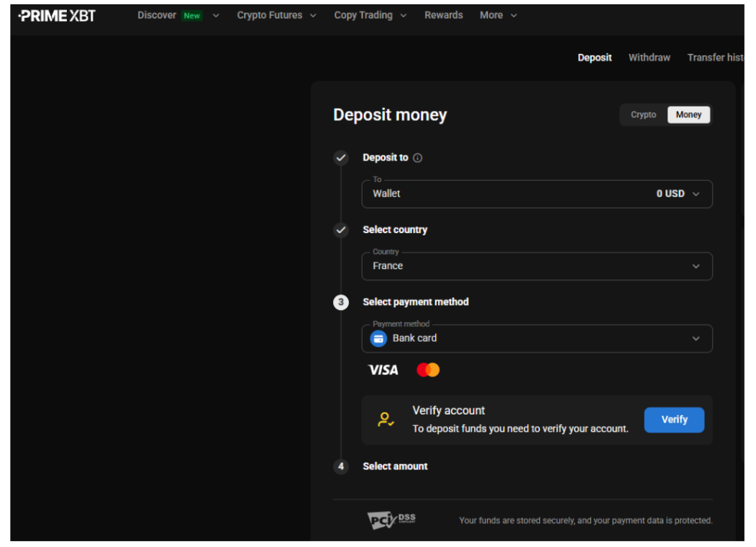Viewport: 756px width, 547px height.
Task: Open the Rewards page
Action: [x=444, y=15]
